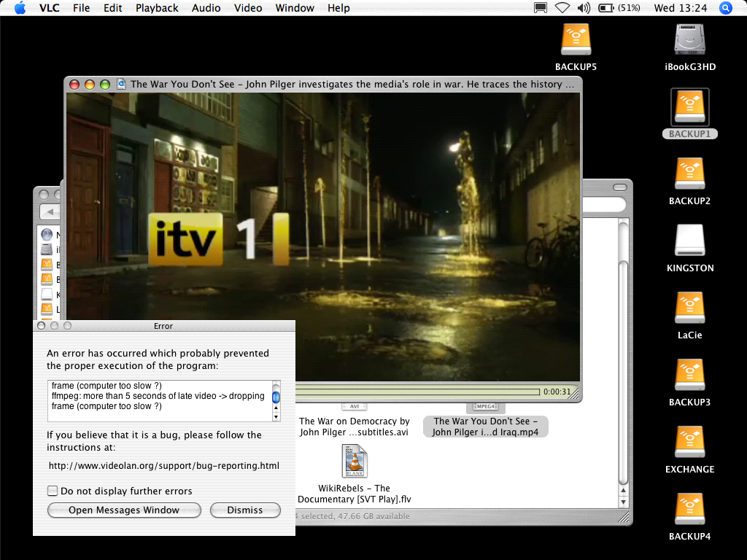
Task: Open the iBookG3HD hard disk icon
Action: coord(689,39)
